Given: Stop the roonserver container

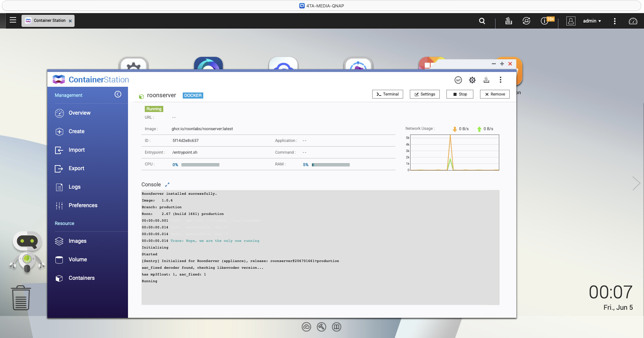Looking at the screenshot, I should (x=460, y=94).
